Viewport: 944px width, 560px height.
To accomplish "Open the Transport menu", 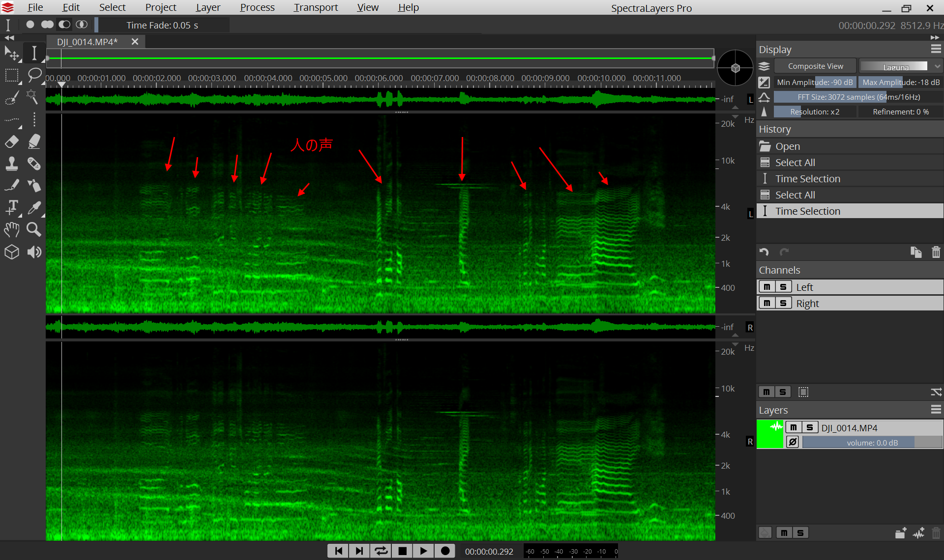I will [x=316, y=7].
